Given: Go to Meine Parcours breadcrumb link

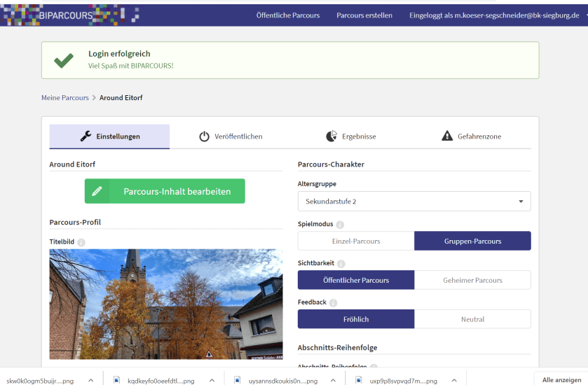Looking at the screenshot, I should coord(65,98).
